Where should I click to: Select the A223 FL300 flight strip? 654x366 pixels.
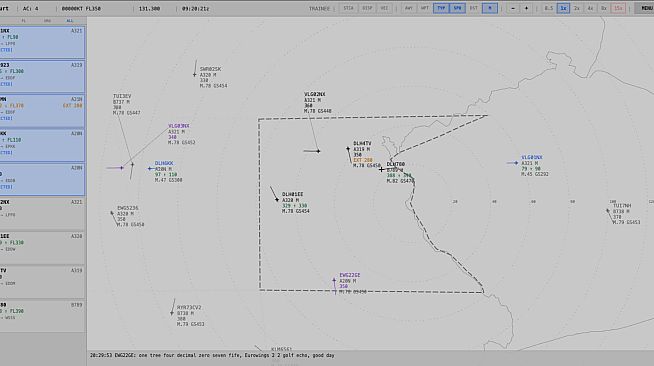click(x=42, y=76)
